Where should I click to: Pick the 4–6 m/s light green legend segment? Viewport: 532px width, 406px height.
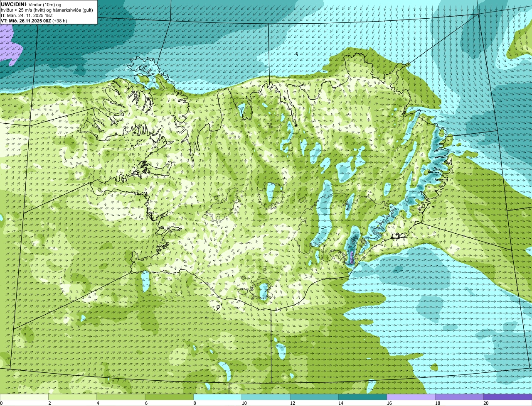(x=121, y=397)
